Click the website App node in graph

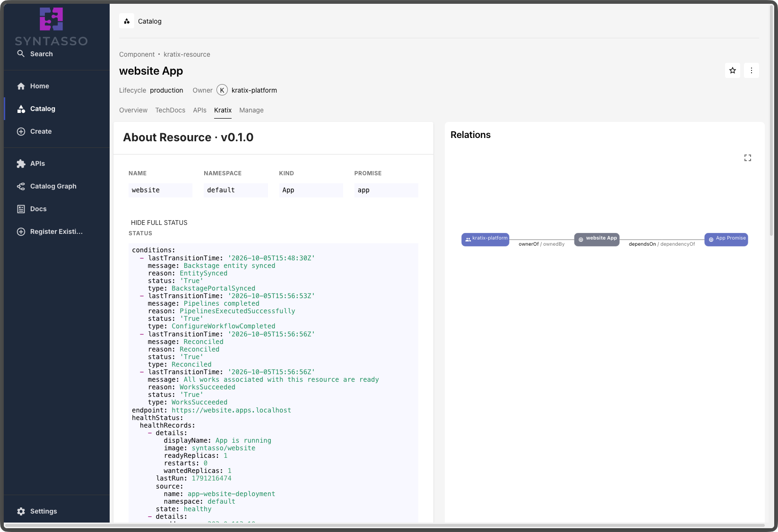[597, 239]
